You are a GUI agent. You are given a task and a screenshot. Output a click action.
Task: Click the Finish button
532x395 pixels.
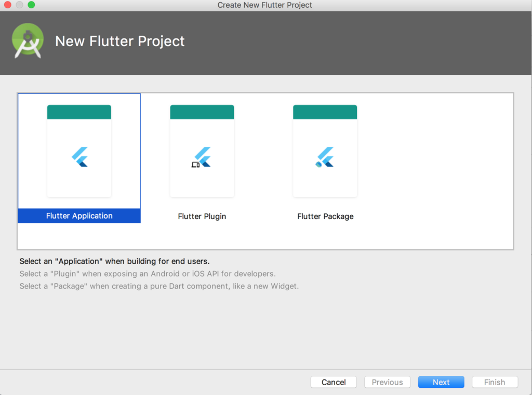click(495, 382)
